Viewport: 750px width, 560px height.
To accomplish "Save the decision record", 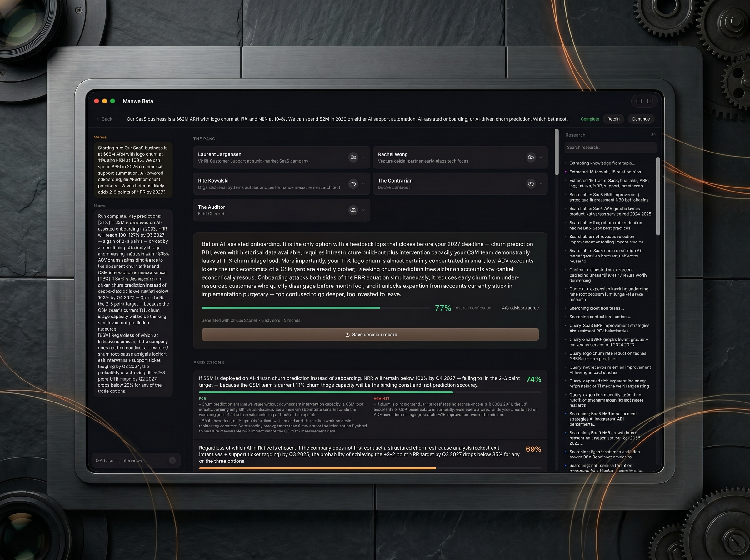I will [370, 335].
